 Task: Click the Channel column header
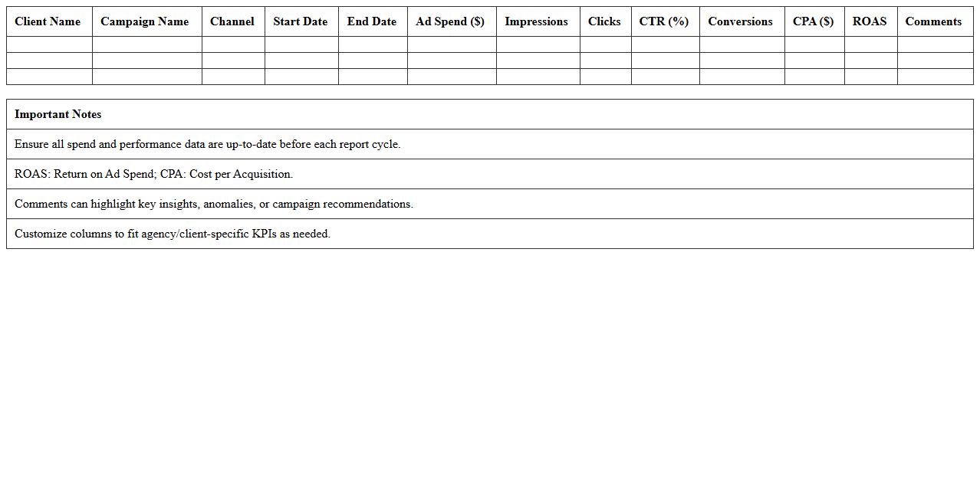pos(232,21)
